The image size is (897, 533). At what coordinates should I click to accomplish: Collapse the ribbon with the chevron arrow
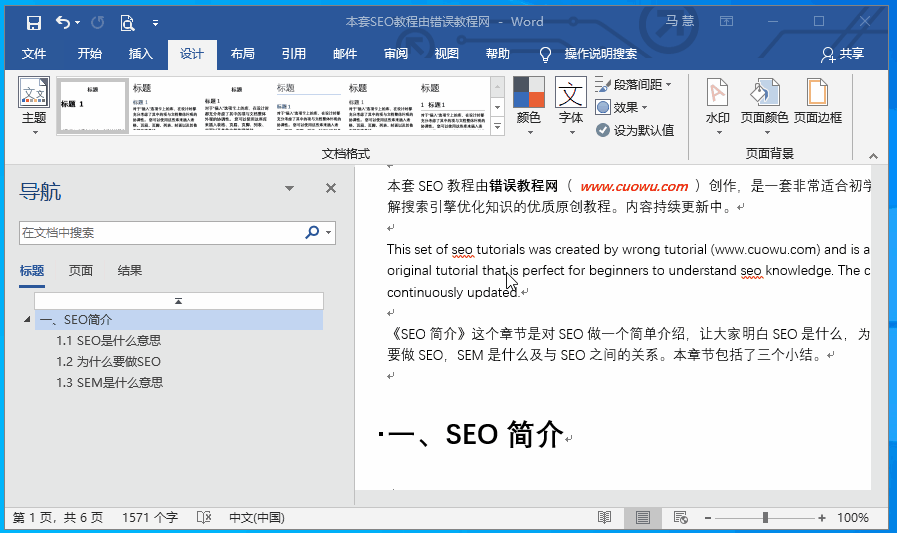pyautogui.click(x=873, y=156)
